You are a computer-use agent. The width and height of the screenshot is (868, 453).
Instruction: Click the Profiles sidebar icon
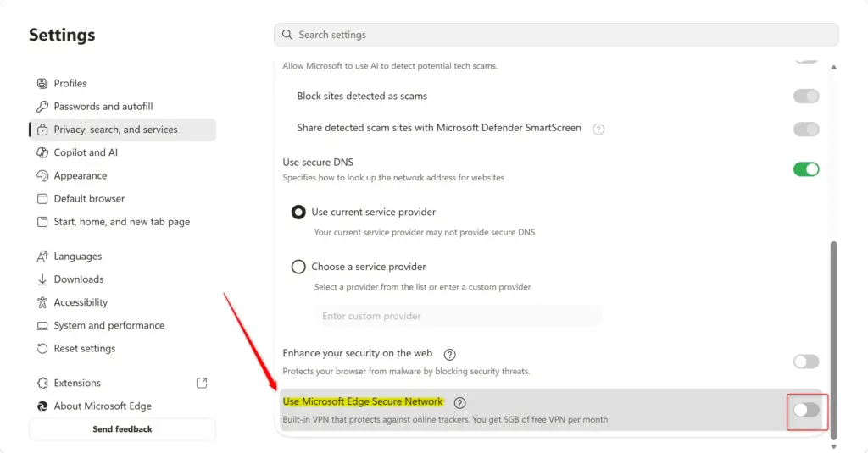(x=42, y=84)
